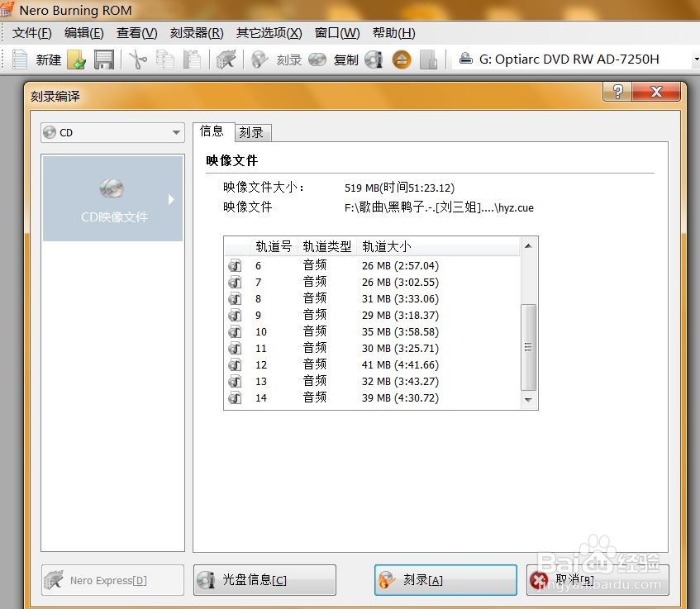Open a compilation with the folder icon
Screen dimensions: 700x609
pyautogui.click(x=76, y=59)
